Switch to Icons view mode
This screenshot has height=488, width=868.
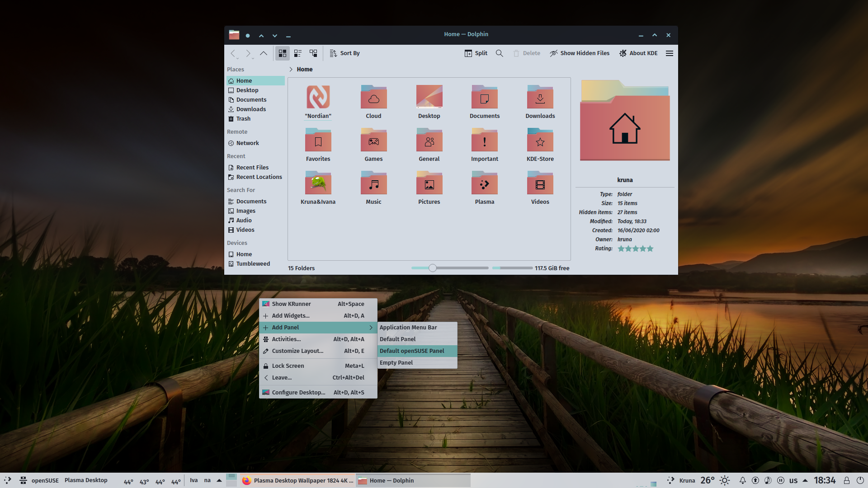tap(283, 53)
